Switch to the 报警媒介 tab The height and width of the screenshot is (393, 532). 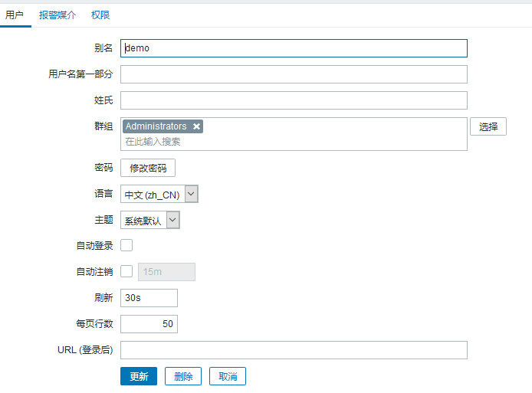(x=57, y=15)
